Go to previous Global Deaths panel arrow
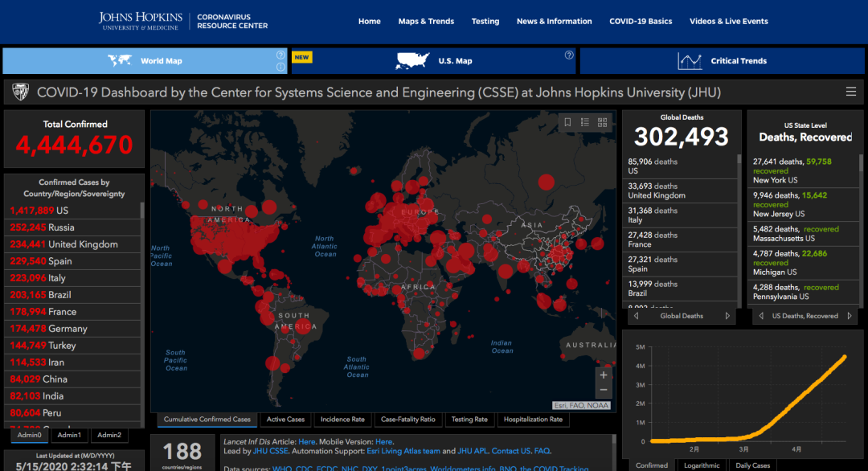Screen dimensions: 868x471 pyautogui.click(x=636, y=316)
